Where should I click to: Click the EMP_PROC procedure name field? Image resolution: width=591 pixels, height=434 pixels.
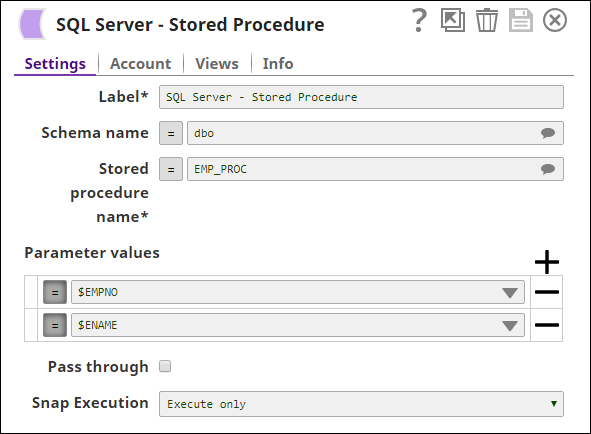(375, 169)
